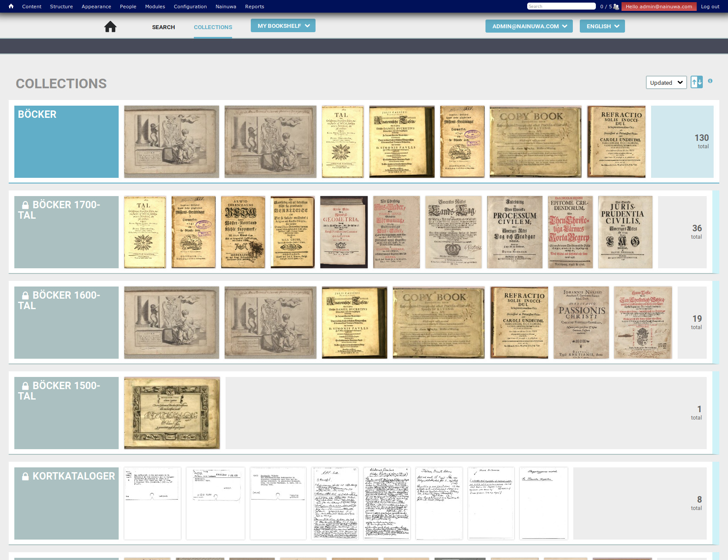The image size is (728, 560).
Task: Open the JURIS PRUDENTIA CIVILIS thumbnail
Action: (625, 232)
